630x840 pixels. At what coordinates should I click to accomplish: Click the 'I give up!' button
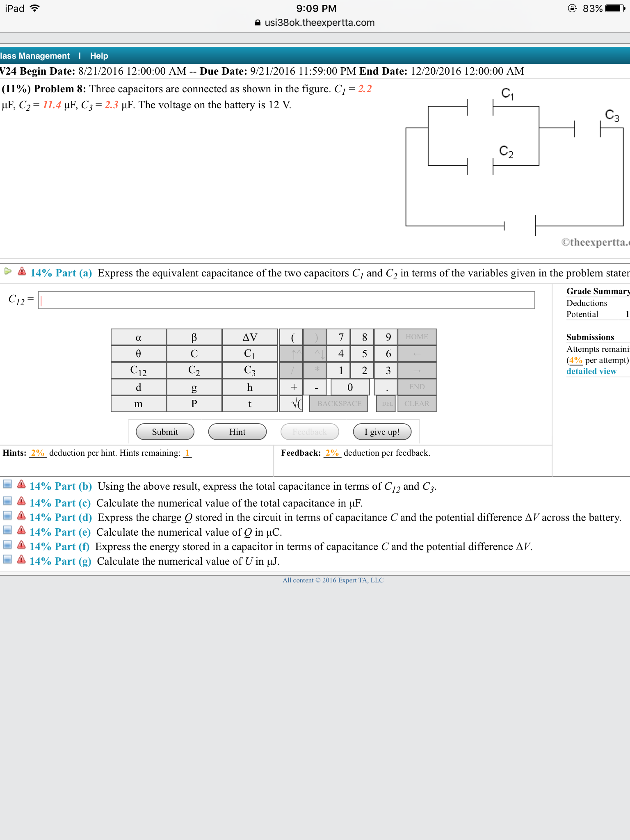point(381,432)
